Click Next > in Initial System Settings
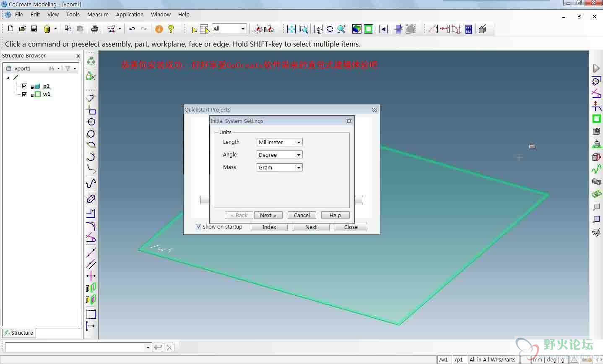 [x=268, y=215]
